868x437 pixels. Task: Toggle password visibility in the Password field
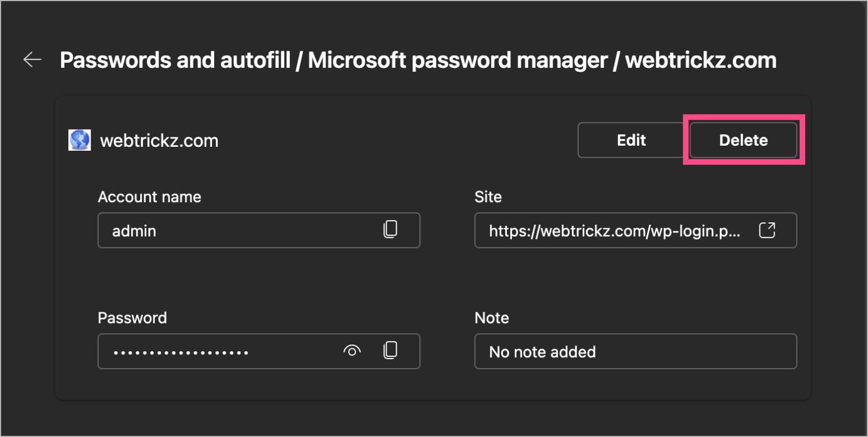[352, 351]
